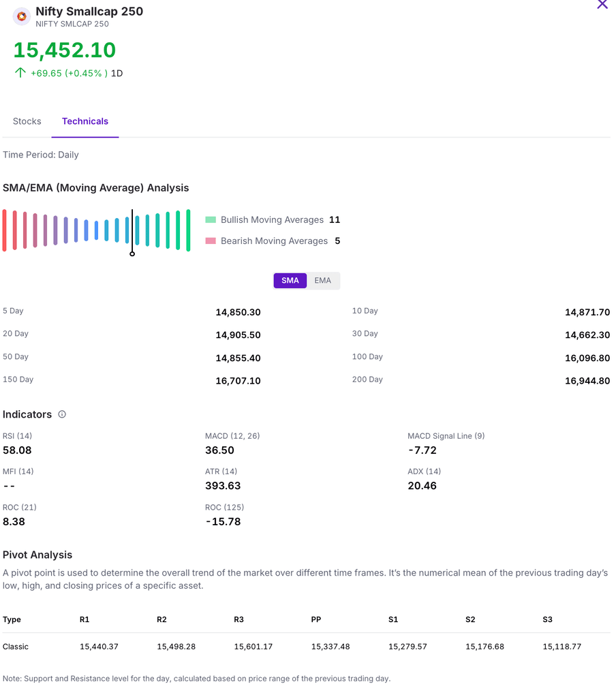Viewport: 616px width, 697px height.
Task: Toggle moving averages to SMA
Action: coord(290,281)
